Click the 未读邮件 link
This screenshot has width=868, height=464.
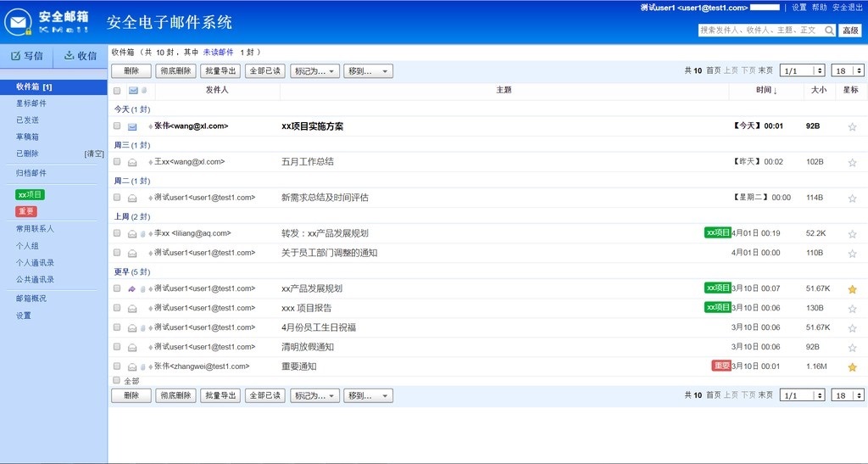click(x=218, y=52)
